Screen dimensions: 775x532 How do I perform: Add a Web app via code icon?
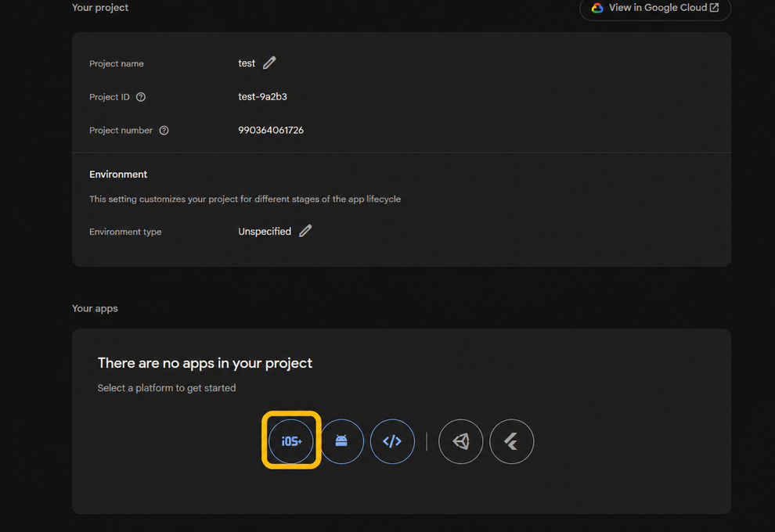coord(392,441)
